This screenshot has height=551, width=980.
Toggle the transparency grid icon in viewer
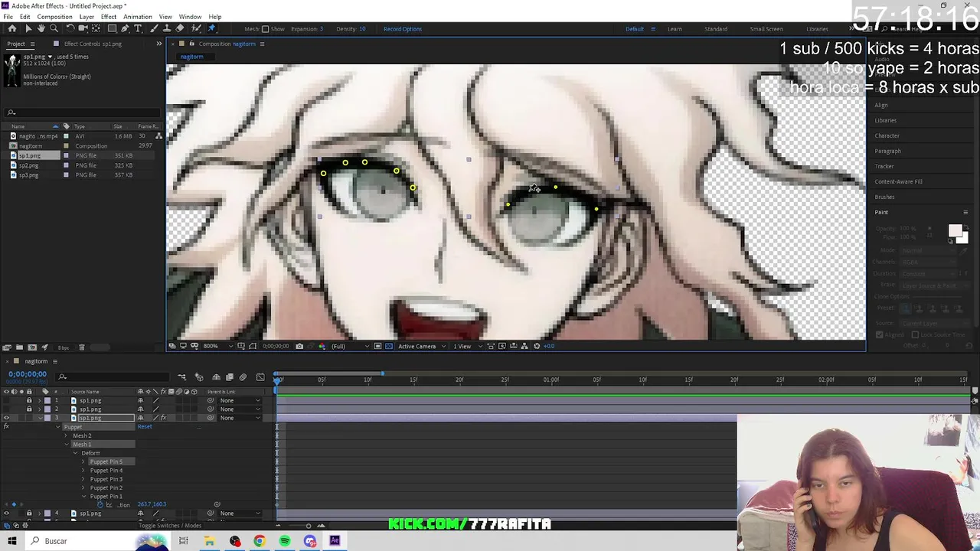(x=389, y=346)
